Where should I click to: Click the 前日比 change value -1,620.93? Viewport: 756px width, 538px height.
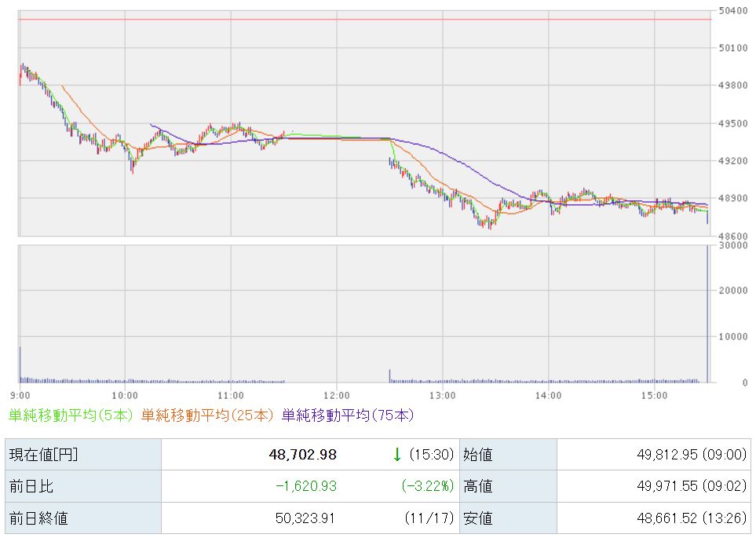306,486
